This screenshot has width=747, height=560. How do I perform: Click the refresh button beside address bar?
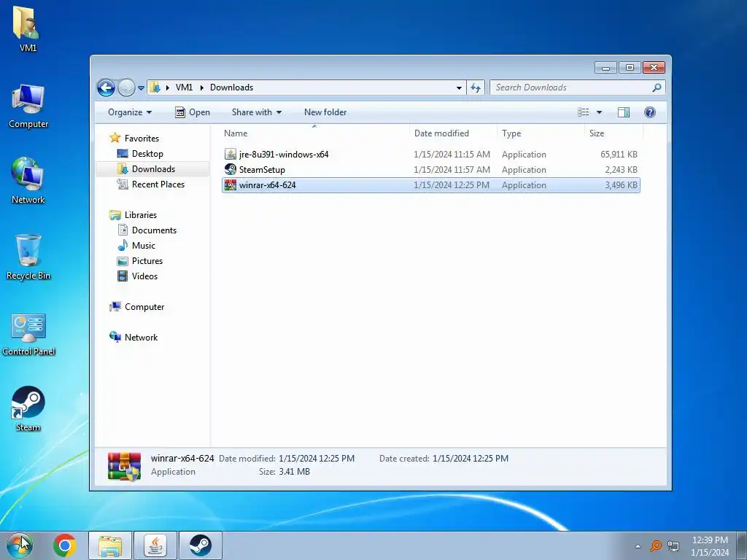(x=476, y=87)
